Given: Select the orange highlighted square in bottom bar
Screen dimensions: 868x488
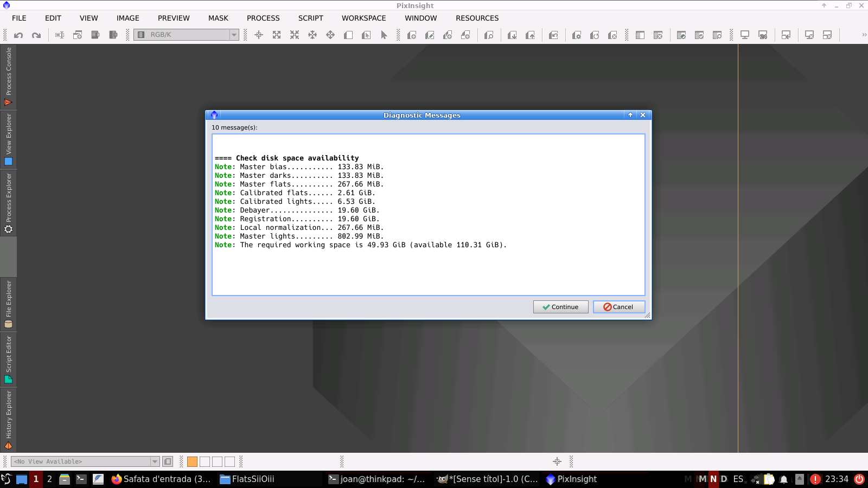Looking at the screenshot, I should tap(192, 461).
